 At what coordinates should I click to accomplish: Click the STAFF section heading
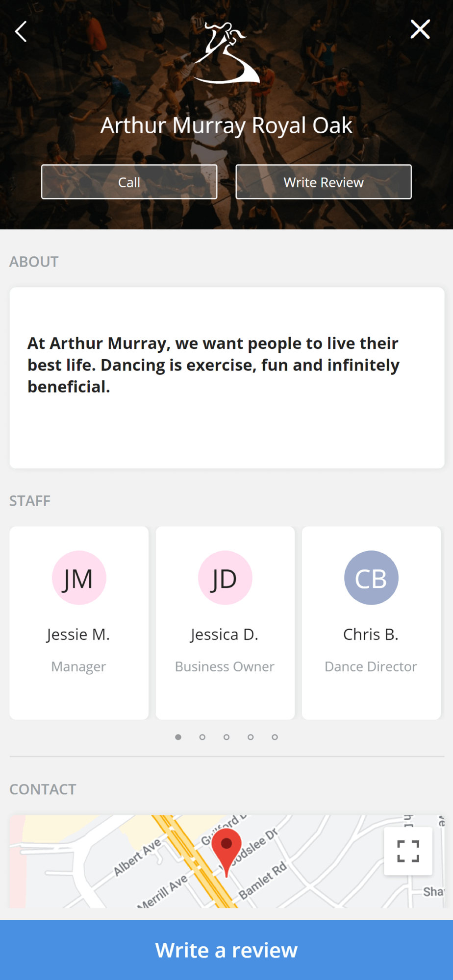coord(30,501)
